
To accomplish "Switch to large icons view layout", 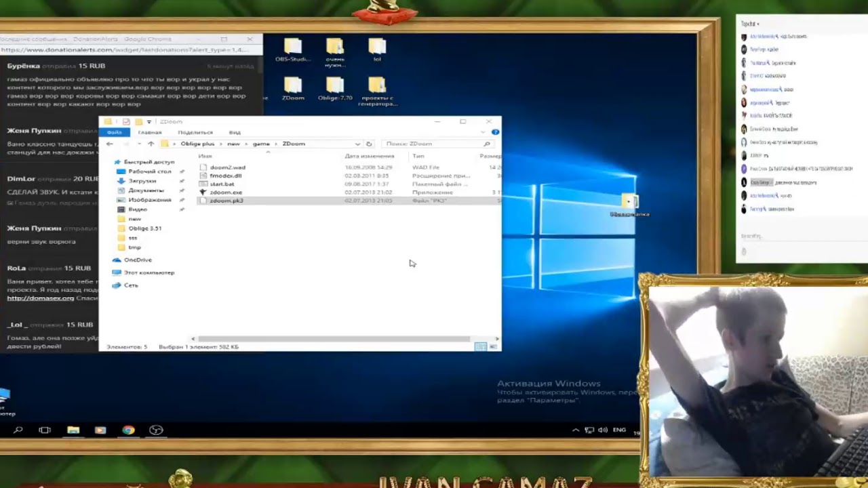I will [493, 346].
